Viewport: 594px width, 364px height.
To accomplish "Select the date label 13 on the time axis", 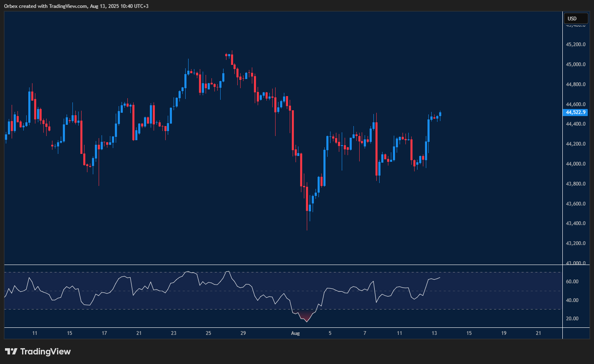I will (x=434, y=333).
